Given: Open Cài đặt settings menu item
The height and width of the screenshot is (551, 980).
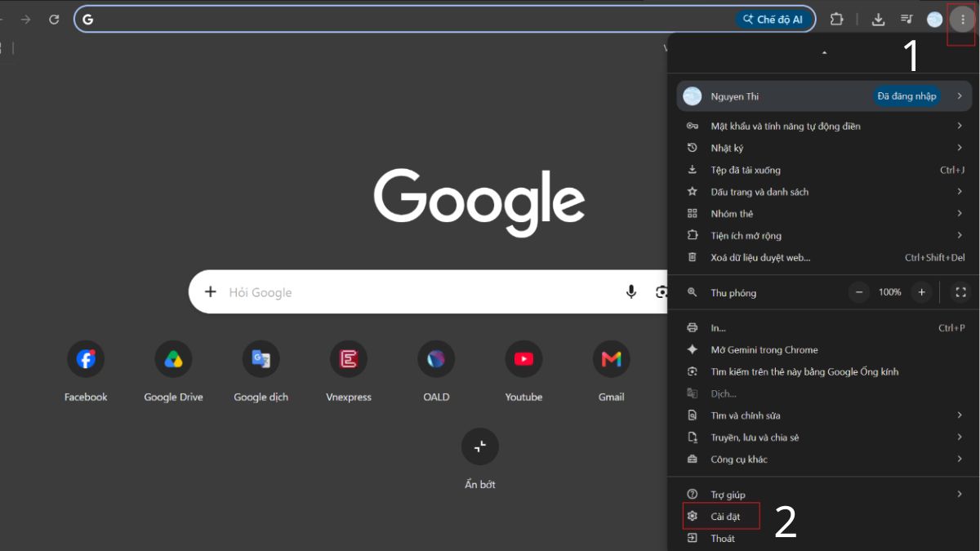Looking at the screenshot, I should (824, 517).
